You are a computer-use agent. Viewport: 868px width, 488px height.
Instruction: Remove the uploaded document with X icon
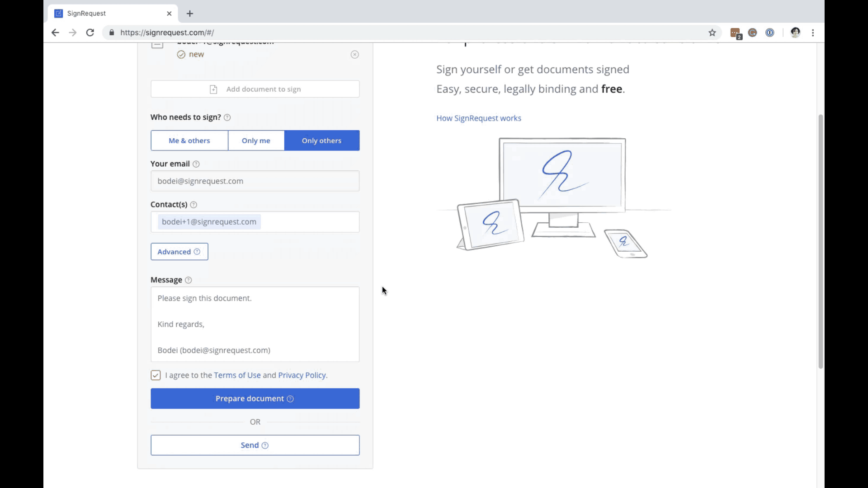click(x=355, y=55)
